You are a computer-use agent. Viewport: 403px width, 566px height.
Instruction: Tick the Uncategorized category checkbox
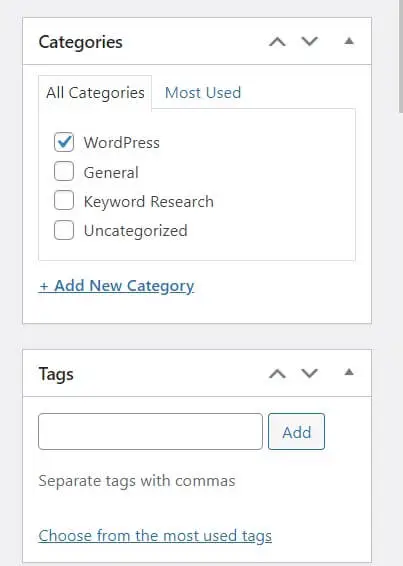tap(64, 230)
